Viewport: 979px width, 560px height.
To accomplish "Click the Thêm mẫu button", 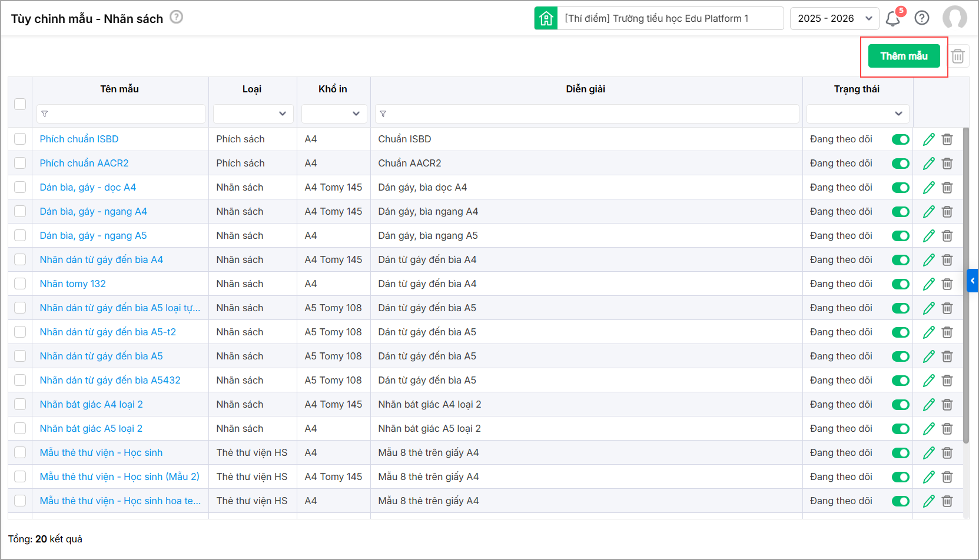I will [904, 56].
